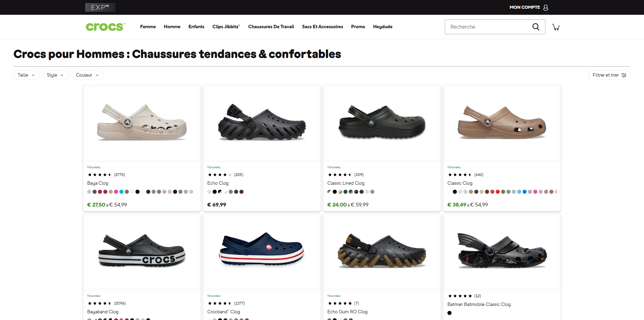Click the Echo Gum RO Clog image
The image size is (644, 320).
click(x=382, y=252)
